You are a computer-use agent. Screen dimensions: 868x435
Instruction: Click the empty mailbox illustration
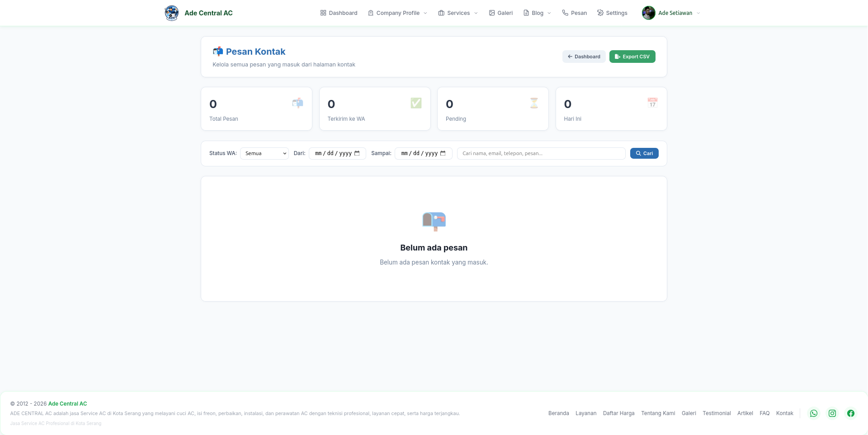(x=434, y=221)
